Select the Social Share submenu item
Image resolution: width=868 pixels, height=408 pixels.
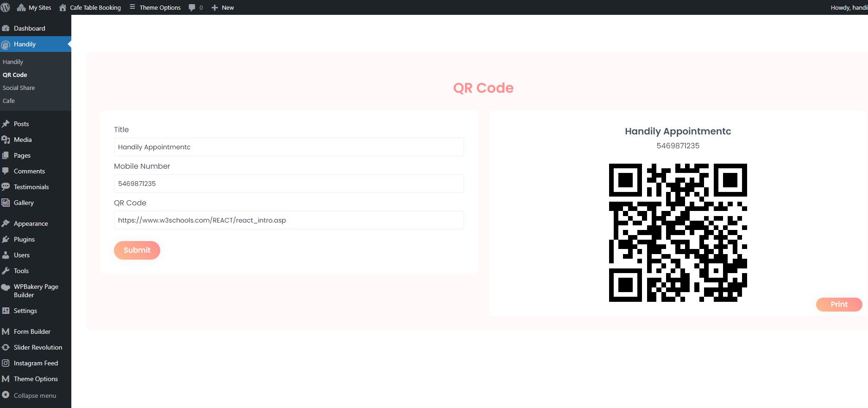19,88
